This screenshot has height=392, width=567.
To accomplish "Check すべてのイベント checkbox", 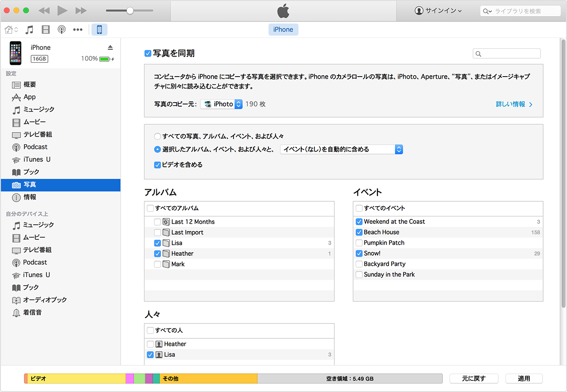I will point(359,208).
